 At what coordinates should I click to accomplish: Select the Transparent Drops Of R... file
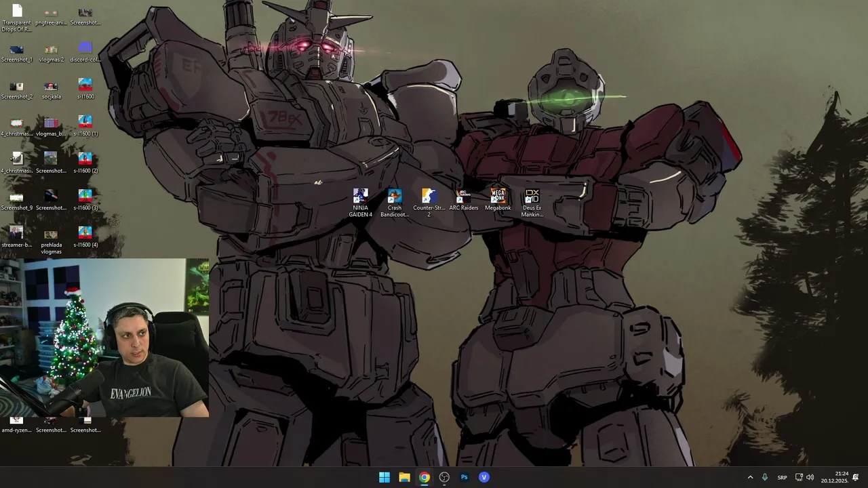point(17,18)
